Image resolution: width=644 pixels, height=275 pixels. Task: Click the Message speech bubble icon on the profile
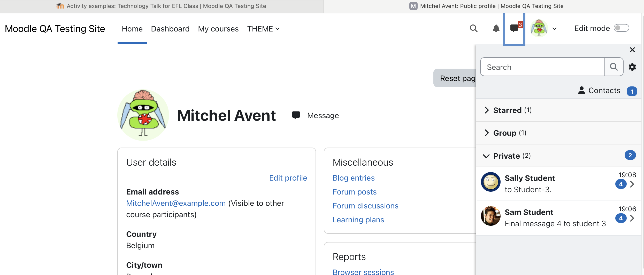296,115
